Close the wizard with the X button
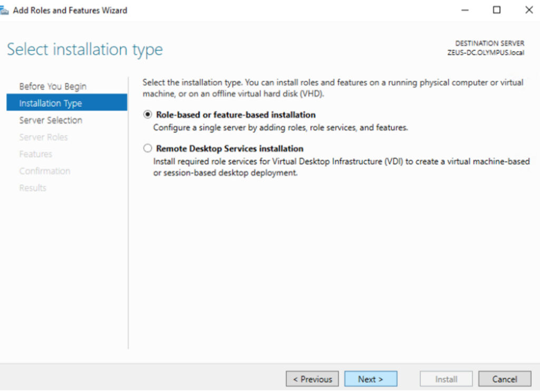 point(529,10)
